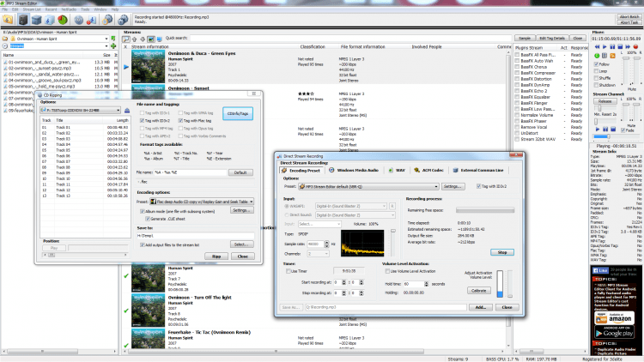Image resolution: width=644 pixels, height=362 pixels.
Task: Click Edit Tag Details button
Action: [x=552, y=38]
